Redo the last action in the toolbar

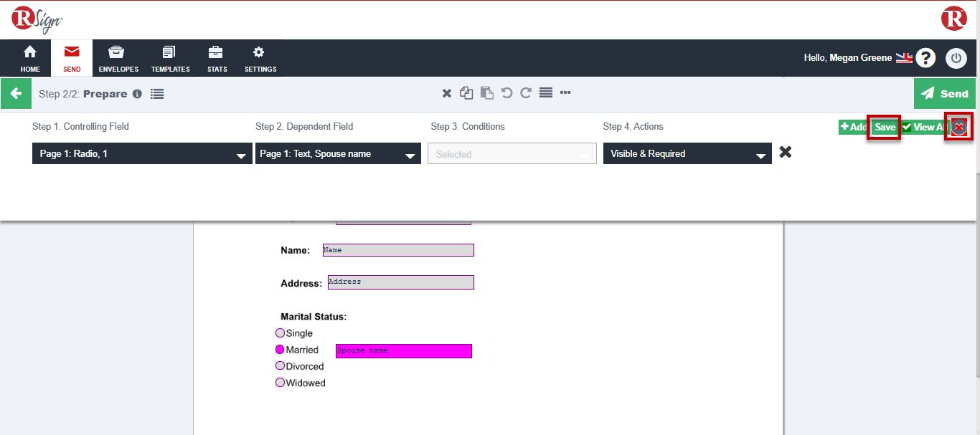[526, 92]
